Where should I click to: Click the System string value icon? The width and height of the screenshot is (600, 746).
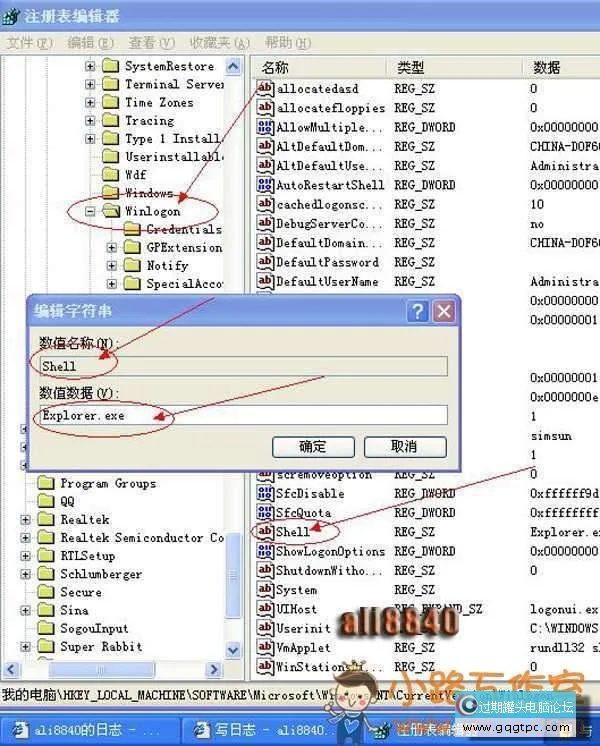click(265, 589)
